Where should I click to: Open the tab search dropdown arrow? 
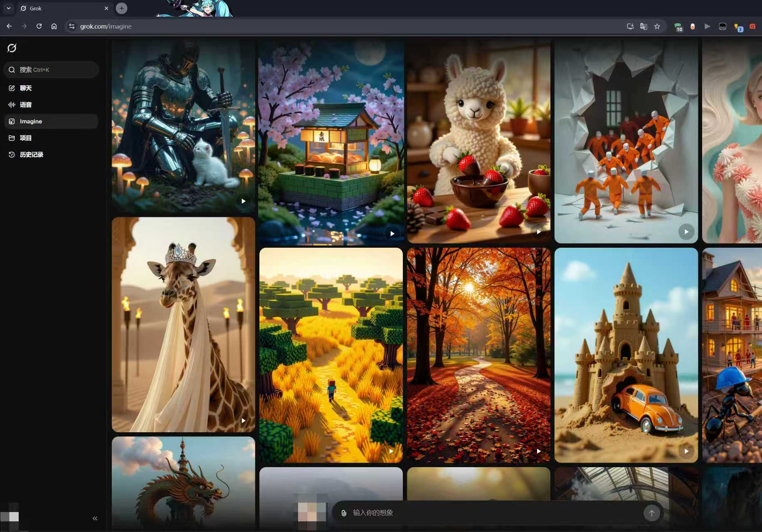[8, 8]
